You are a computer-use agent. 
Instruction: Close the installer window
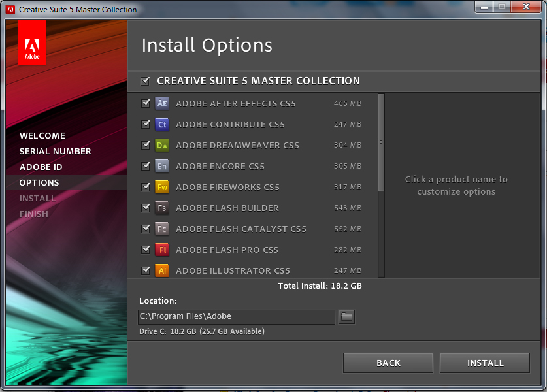(527, 7)
